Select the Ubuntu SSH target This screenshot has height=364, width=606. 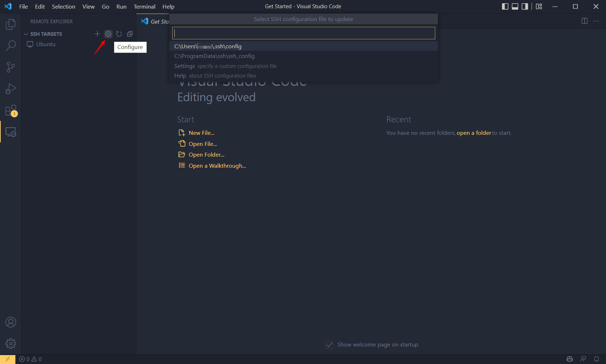[x=46, y=44]
